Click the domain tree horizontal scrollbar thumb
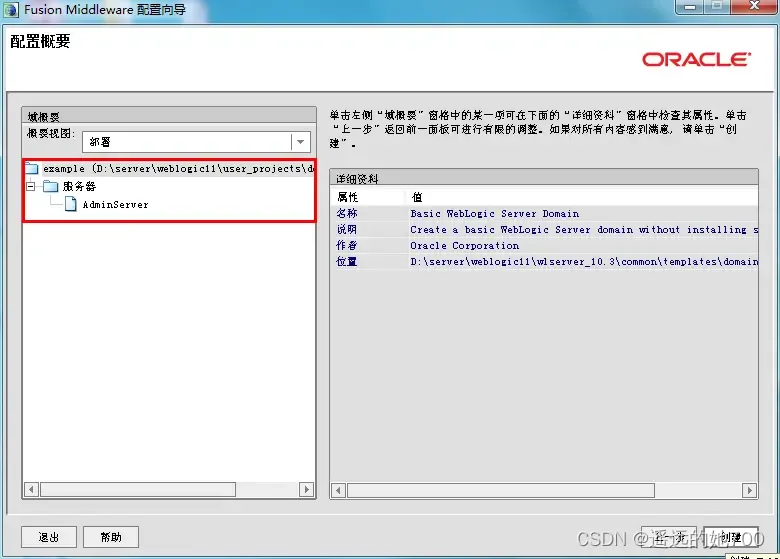 click(x=138, y=489)
